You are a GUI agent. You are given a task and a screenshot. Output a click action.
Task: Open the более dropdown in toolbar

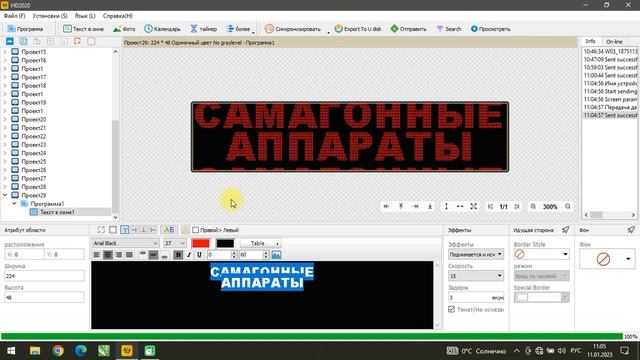[x=240, y=29]
